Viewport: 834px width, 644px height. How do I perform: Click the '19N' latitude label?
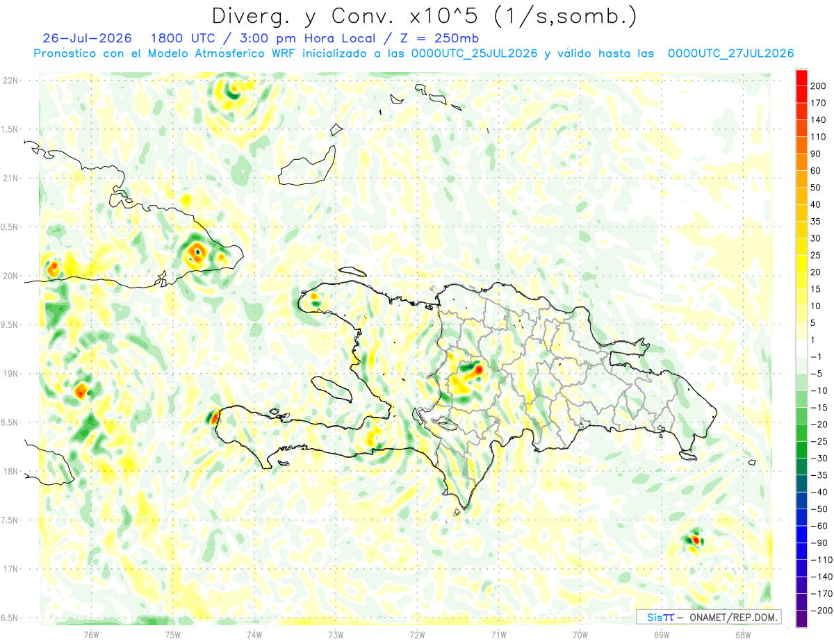click(11, 374)
